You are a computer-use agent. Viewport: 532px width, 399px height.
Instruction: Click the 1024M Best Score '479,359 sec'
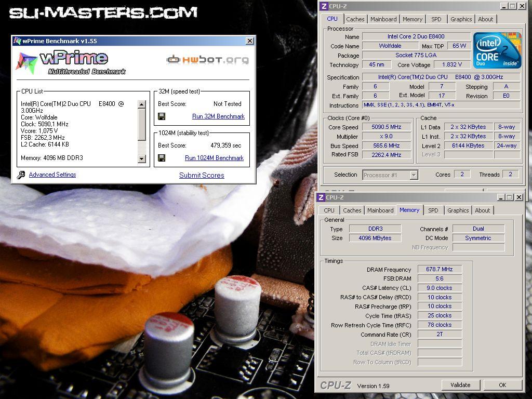click(225, 145)
